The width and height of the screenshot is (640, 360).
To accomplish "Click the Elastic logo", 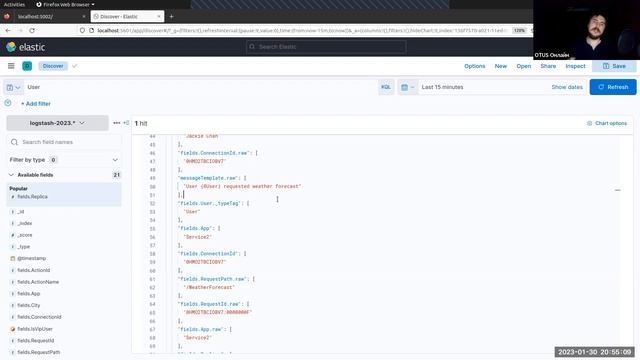I will point(25,47).
